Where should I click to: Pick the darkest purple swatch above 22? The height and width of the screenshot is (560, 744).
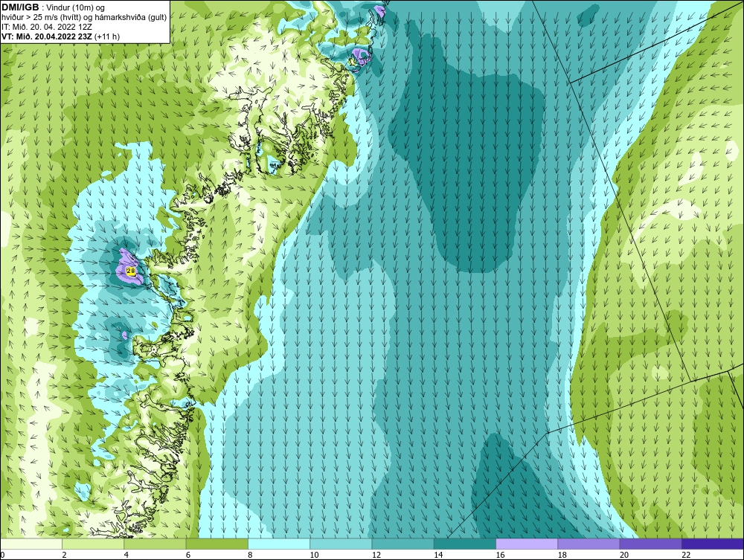tap(713, 544)
